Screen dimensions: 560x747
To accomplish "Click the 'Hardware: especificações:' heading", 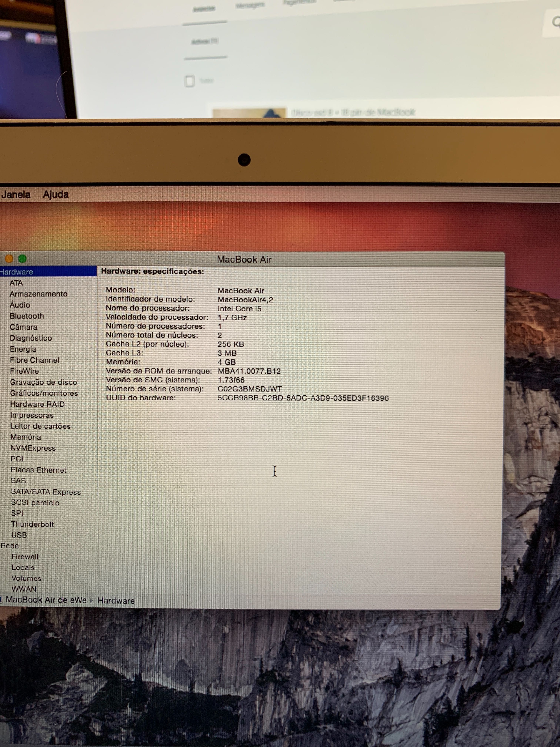I will [153, 272].
